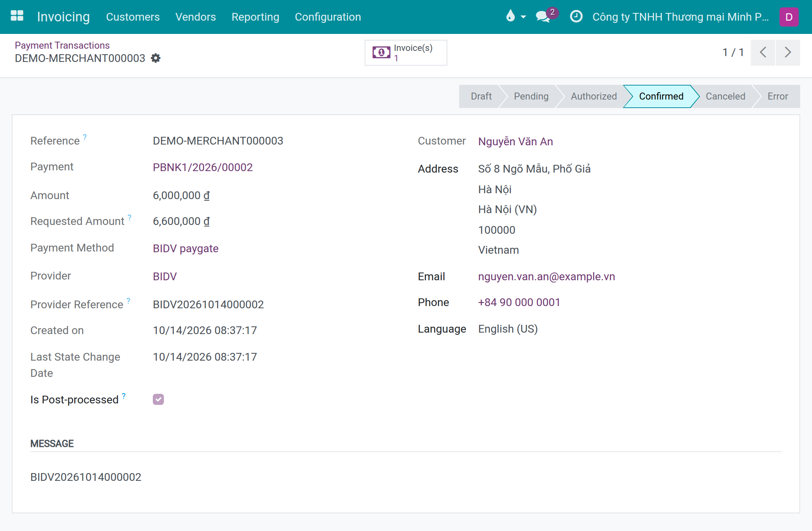812x531 pixels.
Task: Click the Requested Amount value 6,600,000 ₫
Action: click(181, 221)
